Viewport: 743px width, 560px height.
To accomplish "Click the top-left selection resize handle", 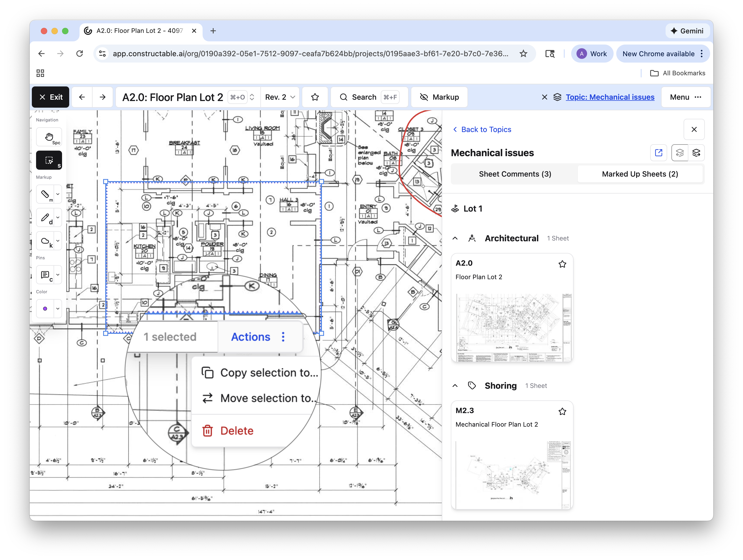I will pos(106,182).
